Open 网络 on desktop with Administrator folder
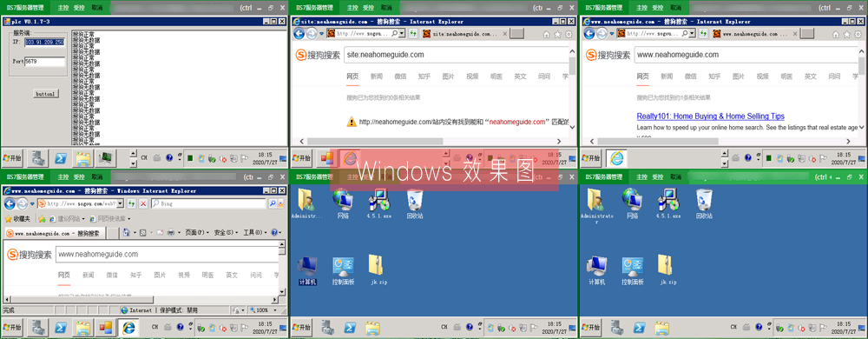 (x=633, y=204)
